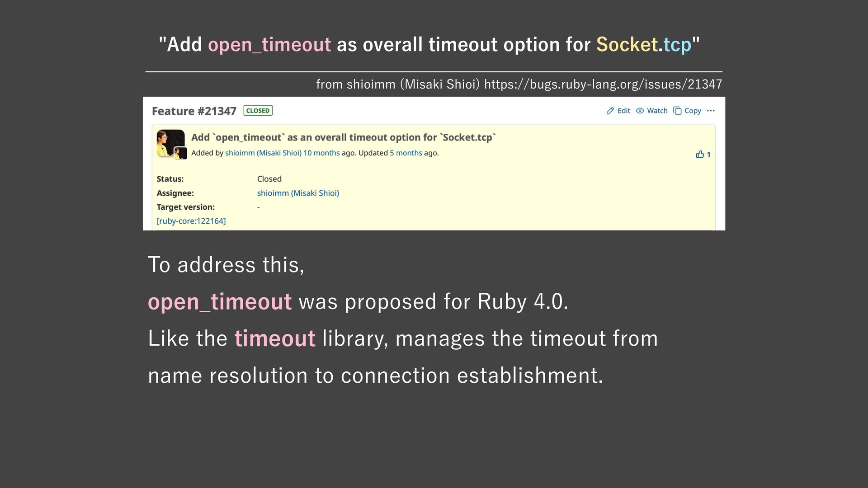The height and width of the screenshot is (488, 868).
Task: Click the bugs.ruby-lang.org issue URL caption
Action: point(603,84)
